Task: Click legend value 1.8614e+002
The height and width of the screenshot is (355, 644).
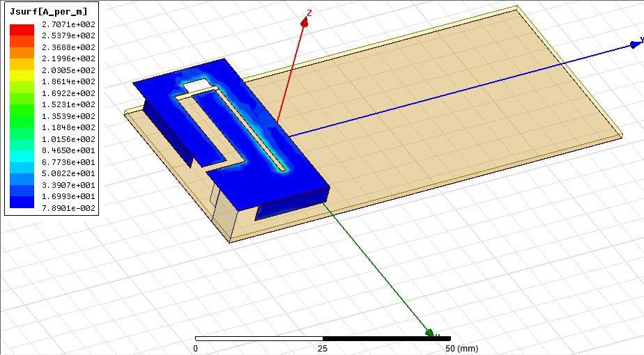Action: 68,81
